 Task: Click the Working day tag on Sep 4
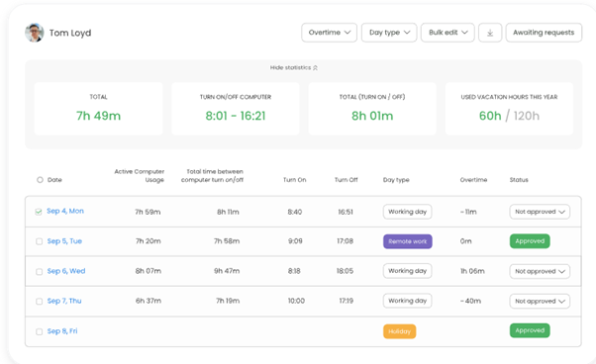tap(408, 212)
